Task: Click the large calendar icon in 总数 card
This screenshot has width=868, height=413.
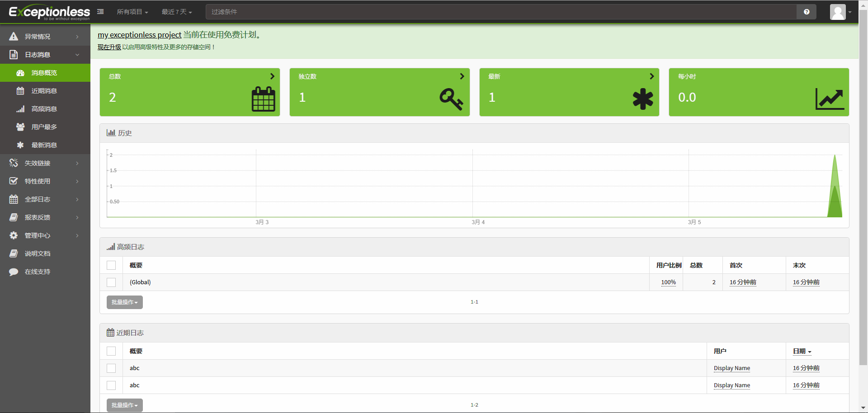Action: pos(263,99)
